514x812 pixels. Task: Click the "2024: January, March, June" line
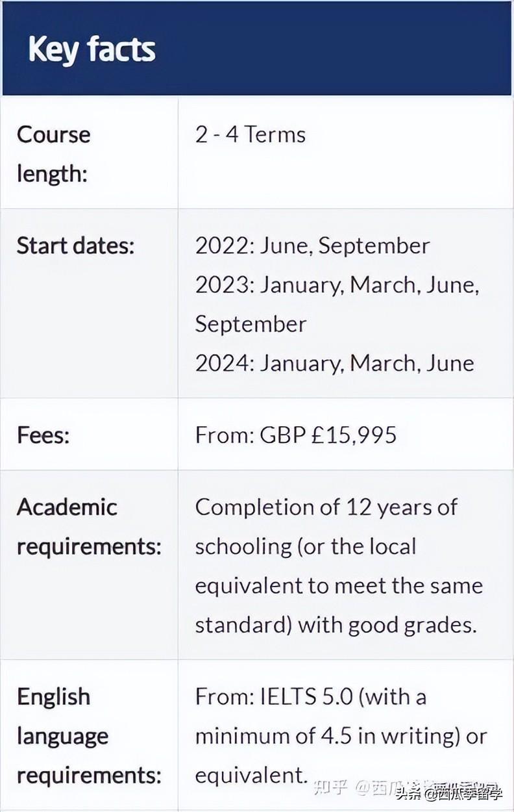point(334,362)
